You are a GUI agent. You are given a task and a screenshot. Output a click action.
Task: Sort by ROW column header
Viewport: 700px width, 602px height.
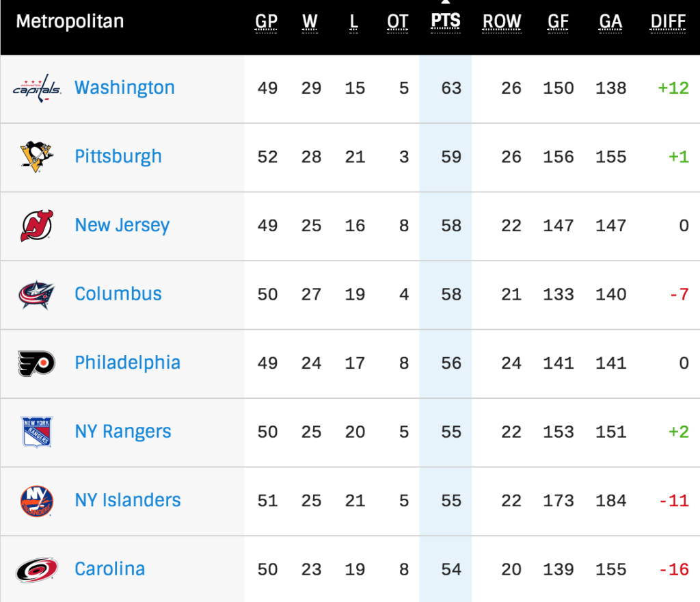pyautogui.click(x=502, y=22)
